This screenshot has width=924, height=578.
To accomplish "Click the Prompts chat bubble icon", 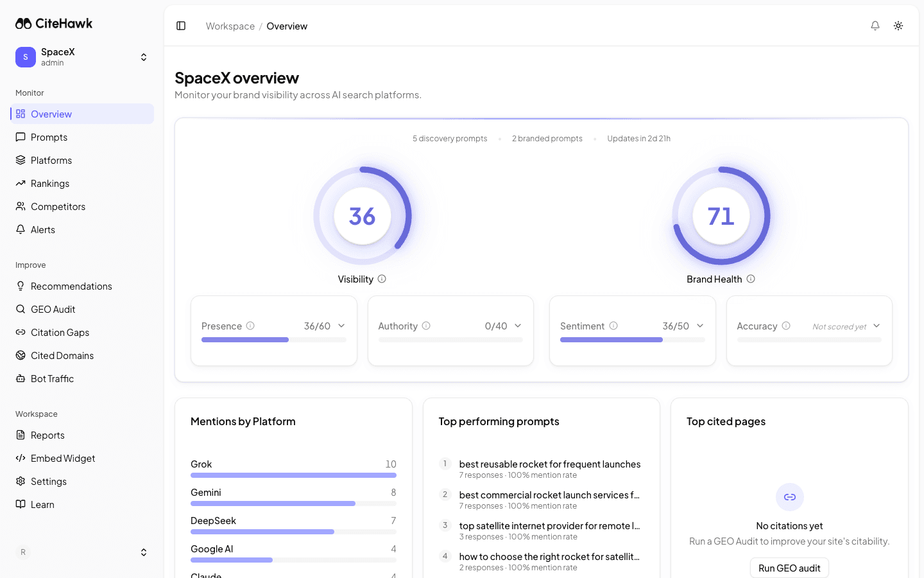I will click(x=21, y=137).
